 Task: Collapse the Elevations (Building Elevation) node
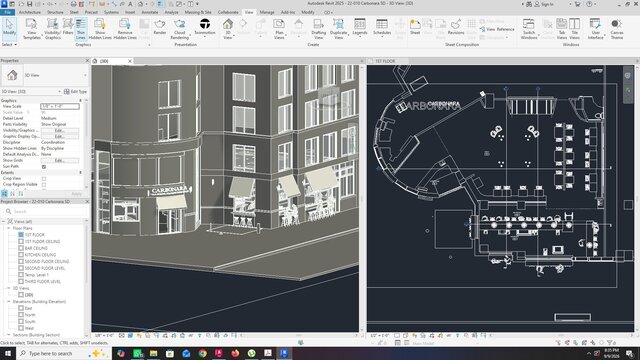(9, 302)
